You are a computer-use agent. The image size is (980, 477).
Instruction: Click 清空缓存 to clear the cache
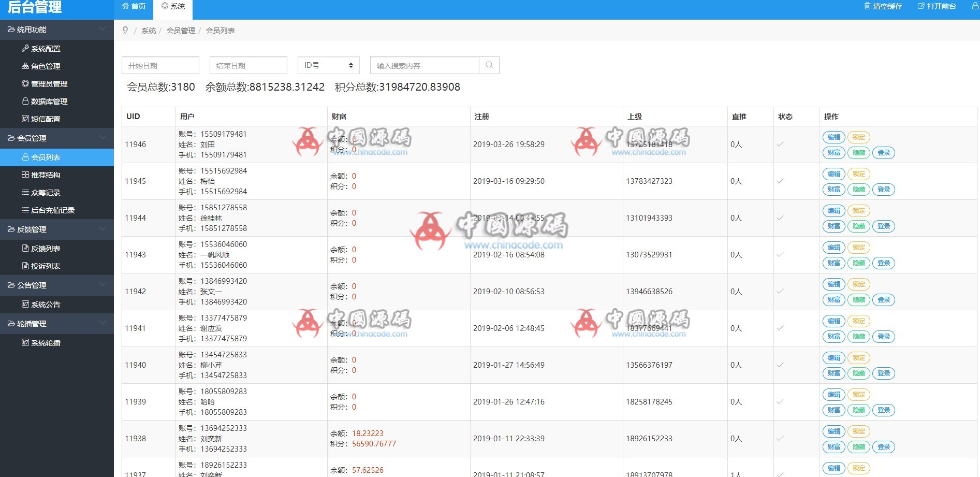[883, 7]
